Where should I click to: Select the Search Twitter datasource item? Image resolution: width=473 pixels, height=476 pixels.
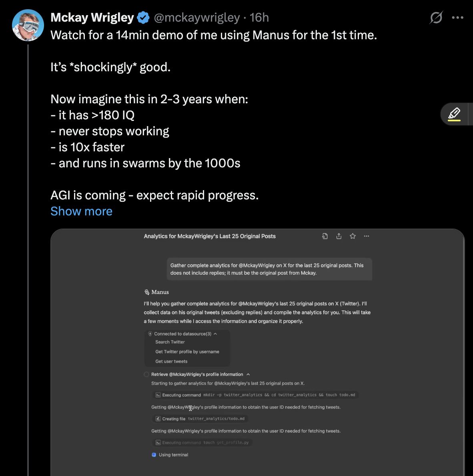coord(170,342)
